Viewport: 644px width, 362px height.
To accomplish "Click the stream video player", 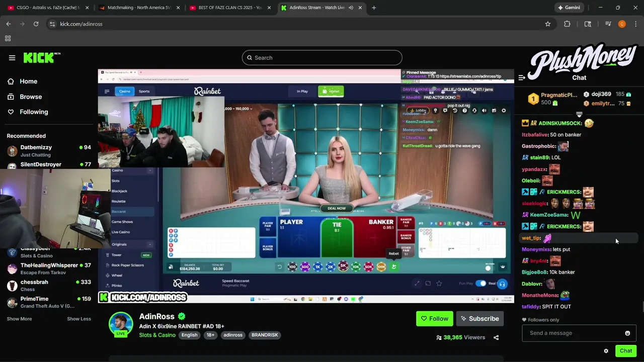I will tap(306, 186).
